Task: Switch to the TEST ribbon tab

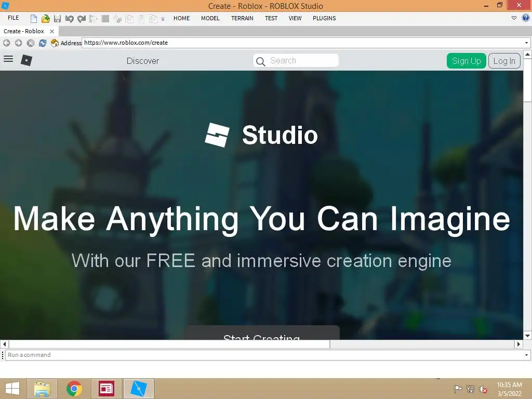Action: pyautogui.click(x=271, y=18)
